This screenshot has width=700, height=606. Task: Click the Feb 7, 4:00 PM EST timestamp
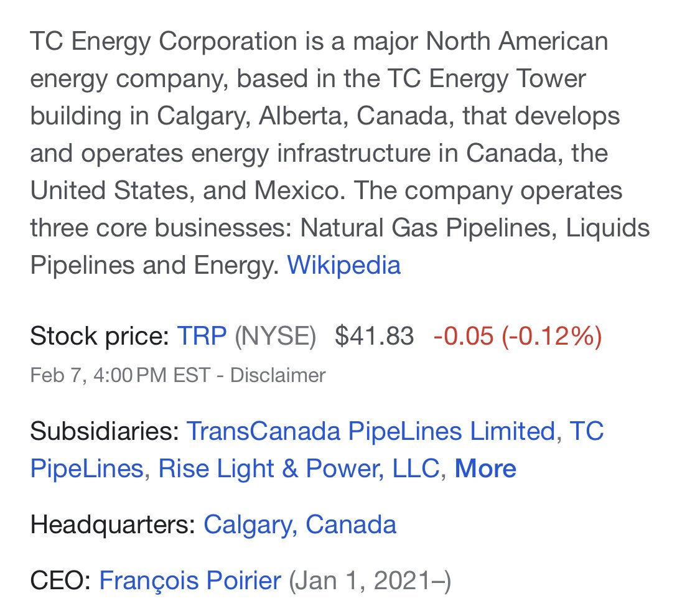(120, 375)
